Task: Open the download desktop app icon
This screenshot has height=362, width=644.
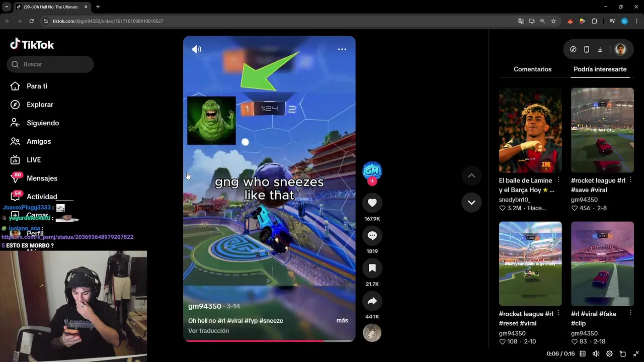Action: (x=600, y=49)
